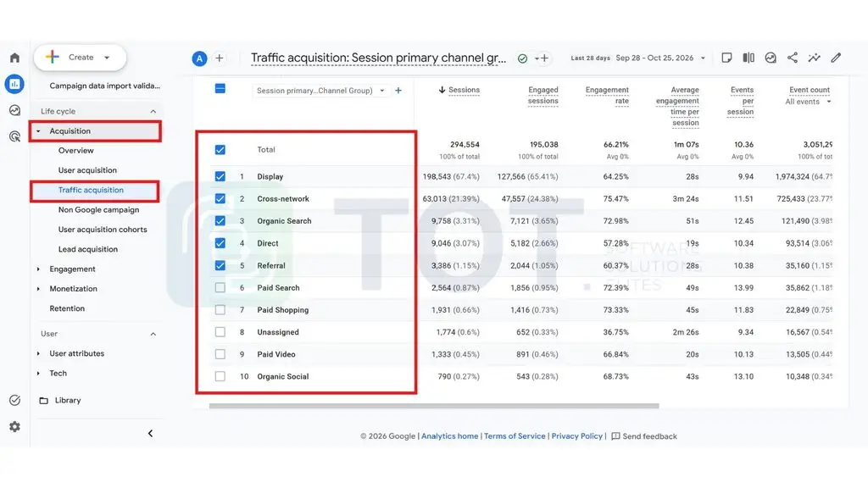
Task: Uncheck the Total row checkbox
Action: (x=220, y=149)
